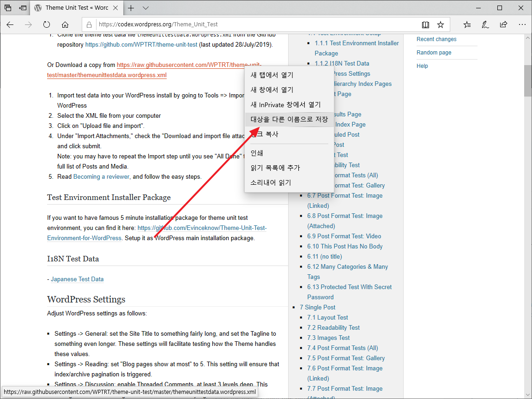Go forward with the forward arrow
Screen dimensions: 532x399
pos(28,24)
